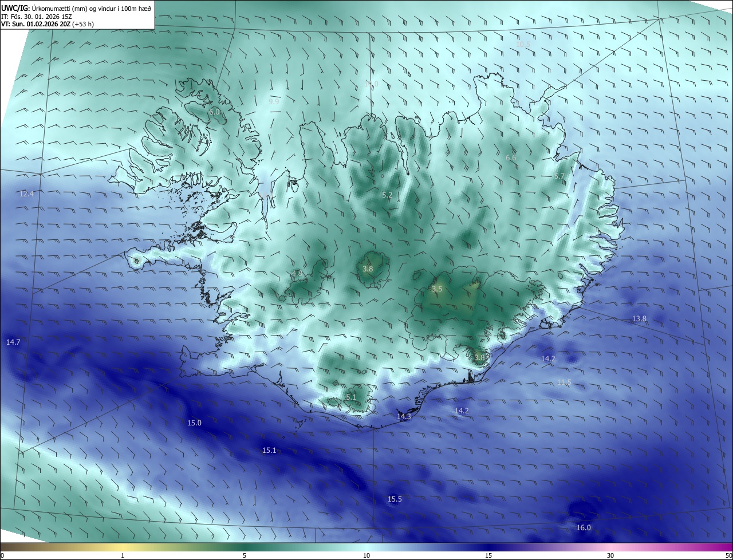Click the 6.0 value in the Westfjords

point(214,112)
